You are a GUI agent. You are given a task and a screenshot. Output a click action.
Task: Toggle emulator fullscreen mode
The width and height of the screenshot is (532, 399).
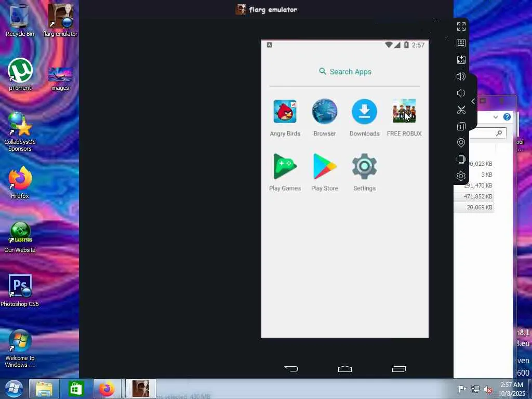[x=461, y=26]
